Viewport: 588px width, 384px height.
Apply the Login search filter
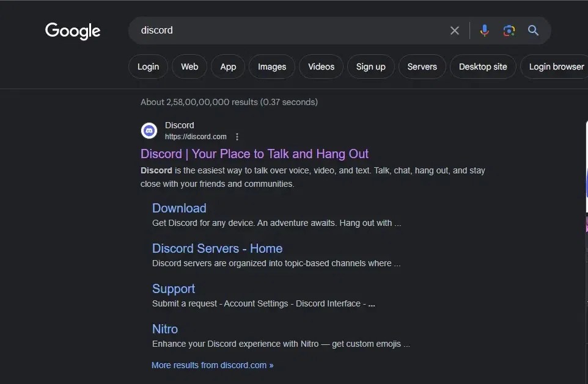tap(147, 67)
